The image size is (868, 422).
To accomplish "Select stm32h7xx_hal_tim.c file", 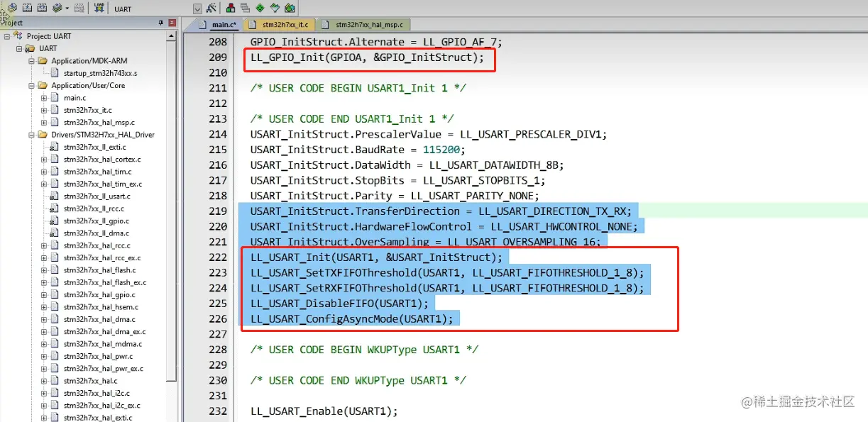I will (97, 172).
